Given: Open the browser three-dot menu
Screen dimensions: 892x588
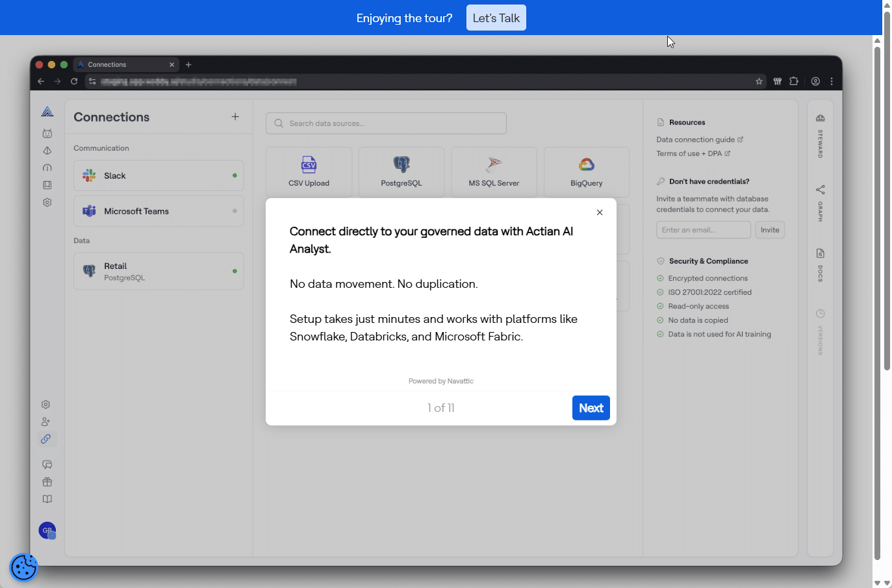Looking at the screenshot, I should [832, 81].
